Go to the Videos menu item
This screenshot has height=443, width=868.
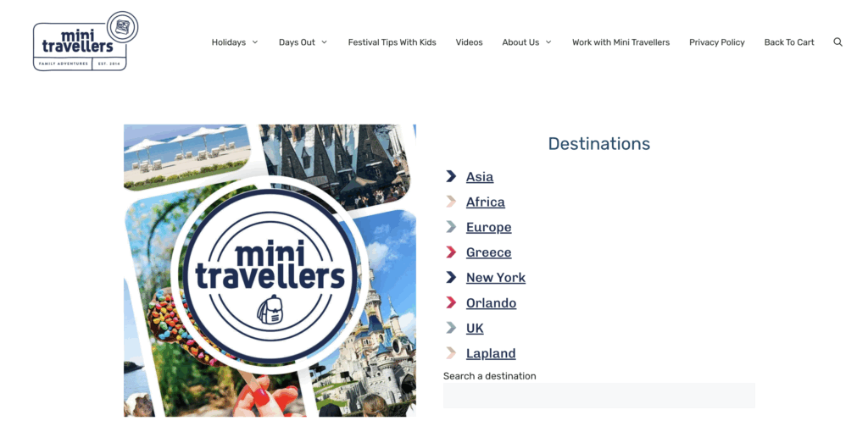tap(469, 42)
